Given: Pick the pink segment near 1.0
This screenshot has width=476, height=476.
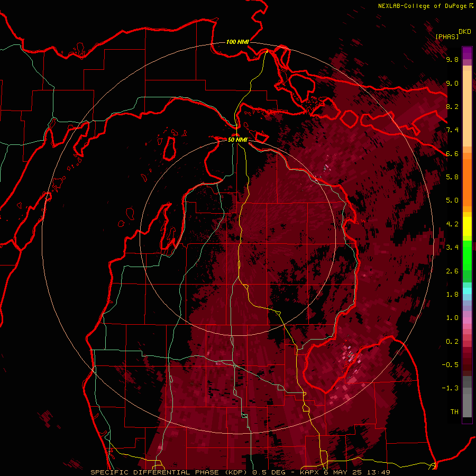Looking at the screenshot, I should 467,321.
